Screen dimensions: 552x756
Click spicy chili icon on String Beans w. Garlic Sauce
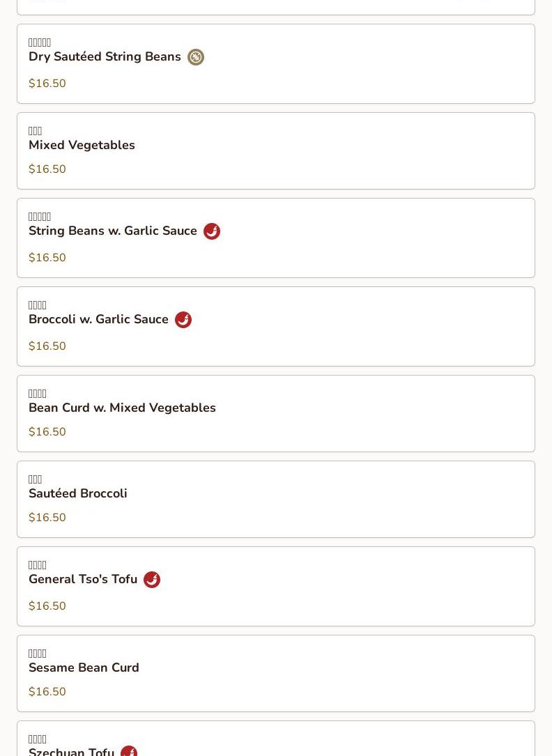coord(212,231)
